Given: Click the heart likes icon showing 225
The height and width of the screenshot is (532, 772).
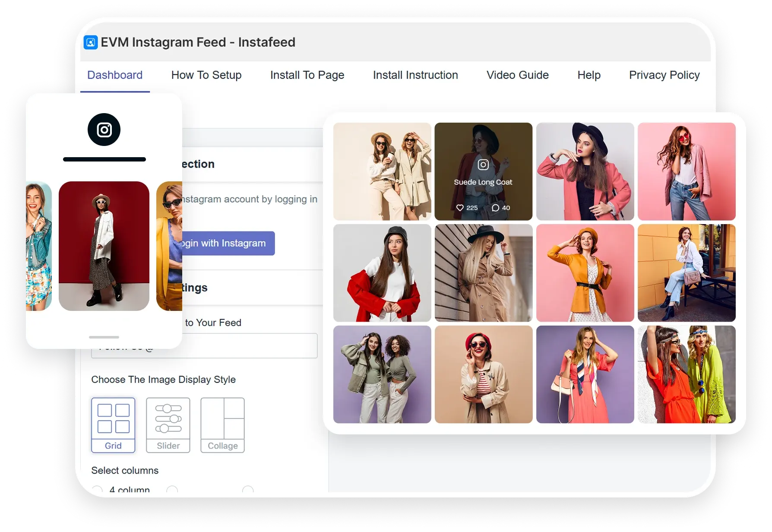Looking at the screenshot, I should [x=460, y=208].
